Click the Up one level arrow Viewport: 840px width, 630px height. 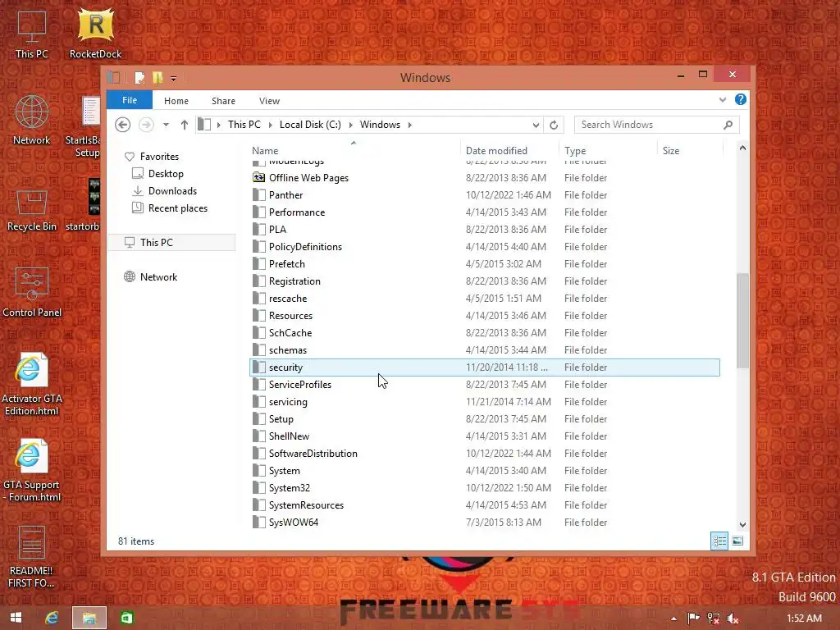[x=185, y=125]
